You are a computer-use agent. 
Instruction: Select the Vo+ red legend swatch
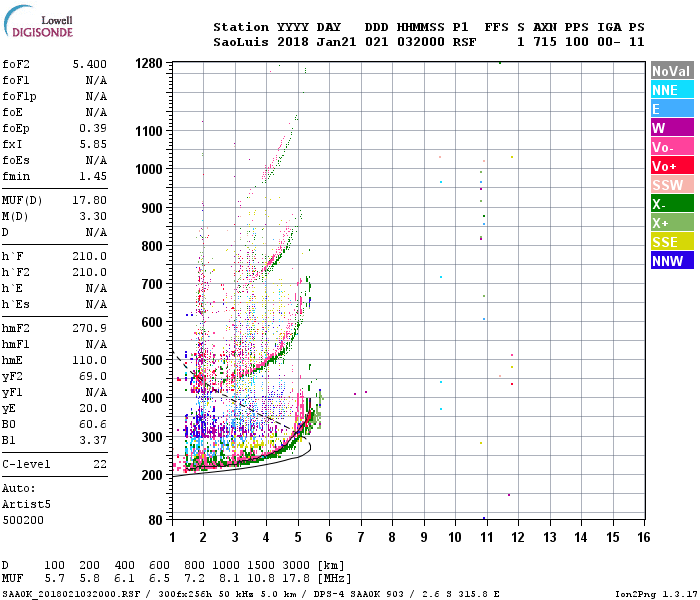672,166
